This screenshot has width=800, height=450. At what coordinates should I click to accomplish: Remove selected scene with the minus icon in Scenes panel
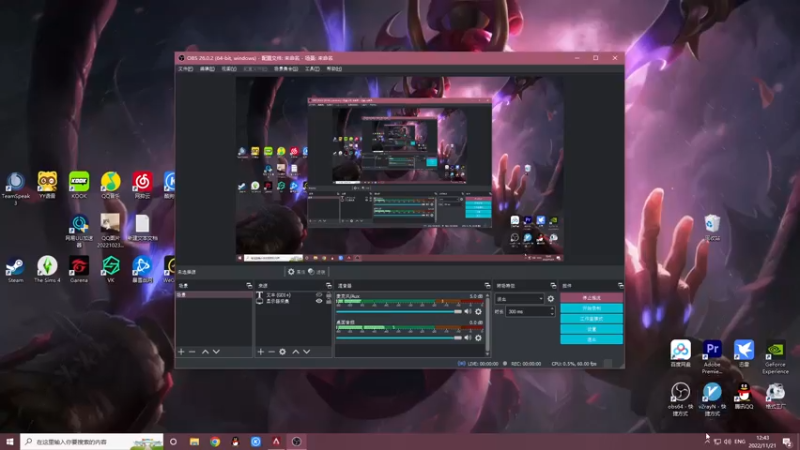point(192,352)
